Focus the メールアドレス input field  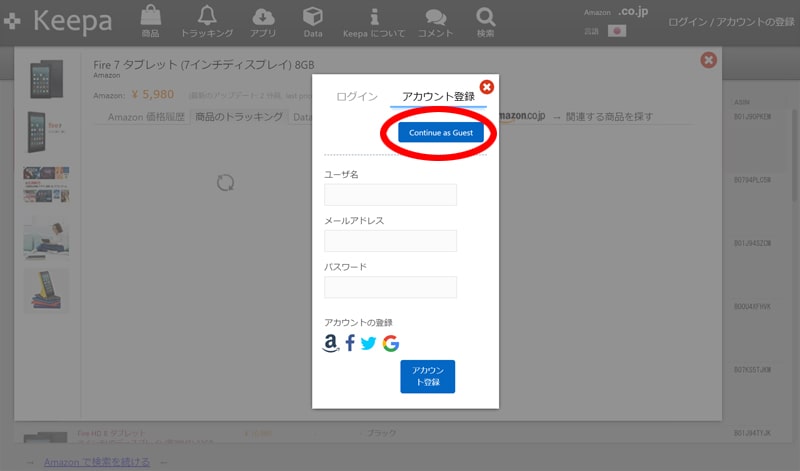pos(390,241)
